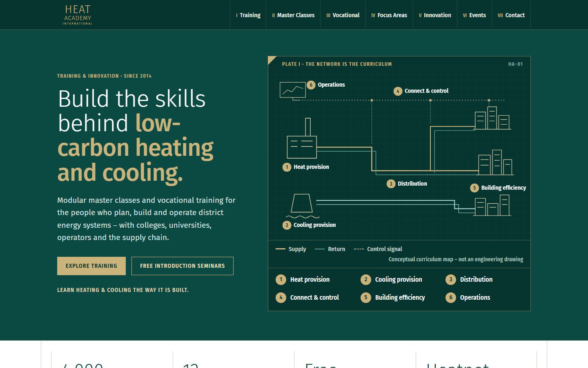Open Focus Areas in the navigation
588x368 pixels.
(x=389, y=15)
